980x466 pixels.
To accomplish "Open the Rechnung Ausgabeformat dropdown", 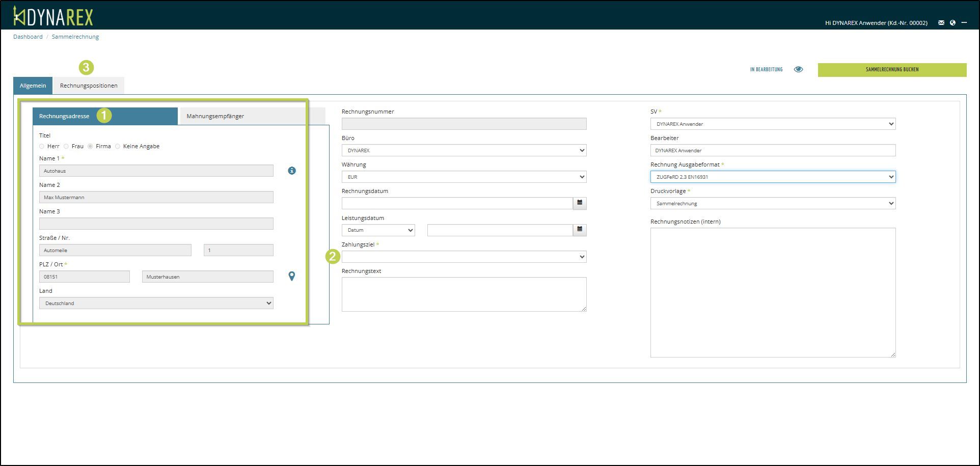I will [773, 177].
